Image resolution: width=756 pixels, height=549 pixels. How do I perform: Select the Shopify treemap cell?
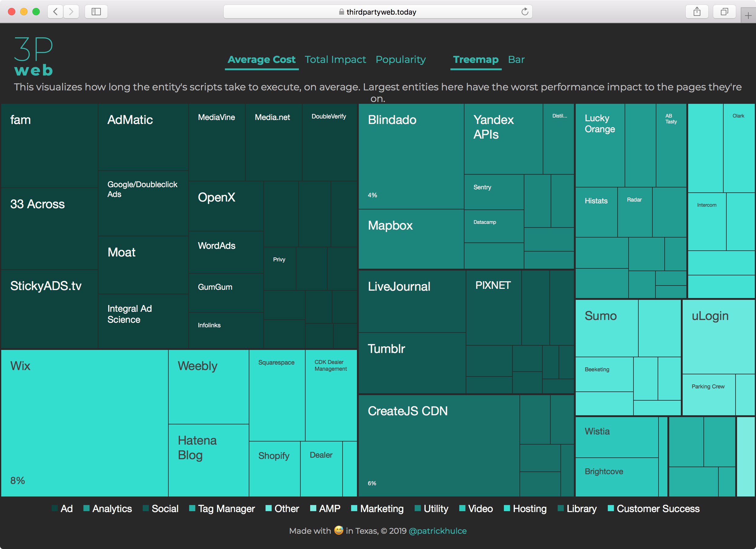tap(275, 469)
